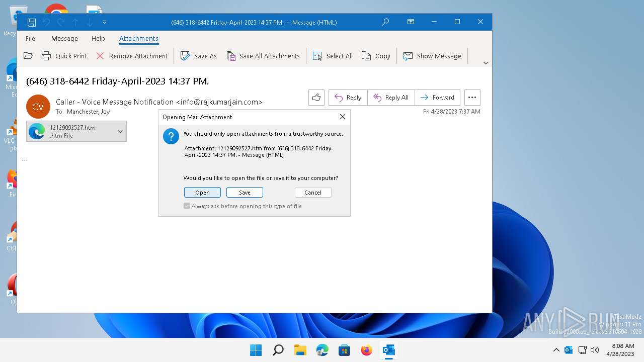Click Copy in the ribbon
This screenshot has height=362, width=644.
376,56
